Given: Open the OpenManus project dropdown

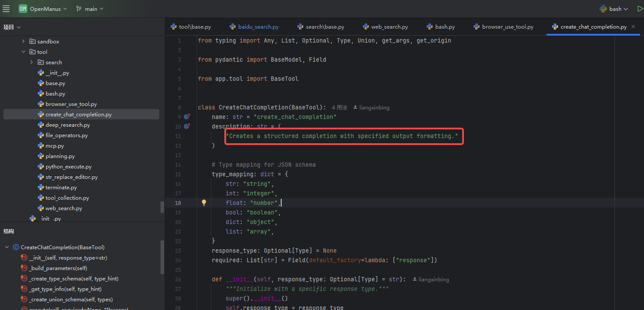Looking at the screenshot, I should click(48, 9).
